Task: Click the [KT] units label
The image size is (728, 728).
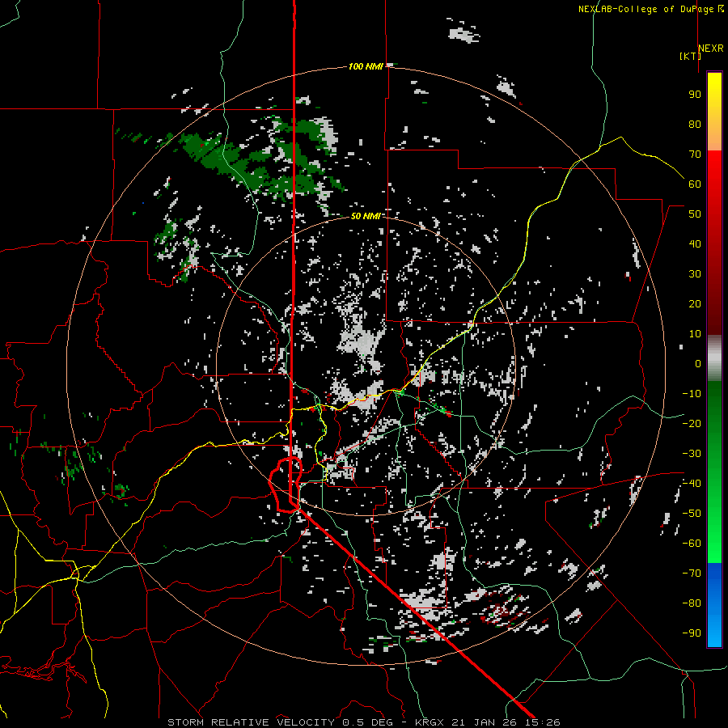Action: click(x=691, y=56)
